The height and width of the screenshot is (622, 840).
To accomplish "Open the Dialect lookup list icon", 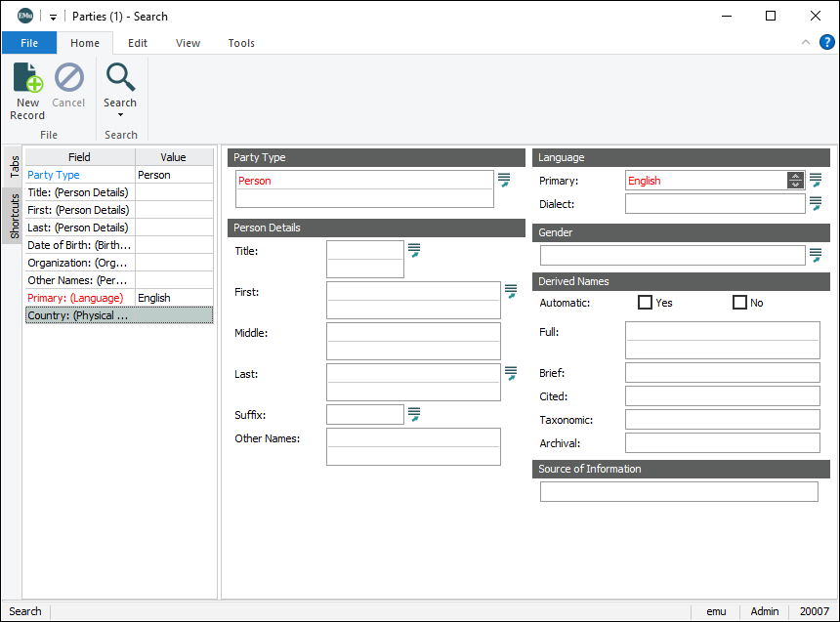I will tap(817, 203).
